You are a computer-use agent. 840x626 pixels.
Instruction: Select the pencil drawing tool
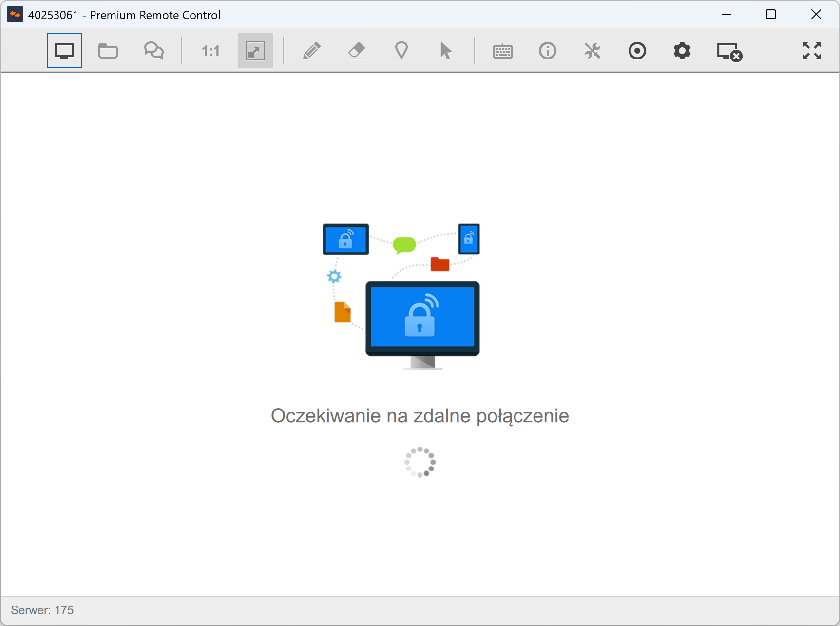pyautogui.click(x=311, y=51)
